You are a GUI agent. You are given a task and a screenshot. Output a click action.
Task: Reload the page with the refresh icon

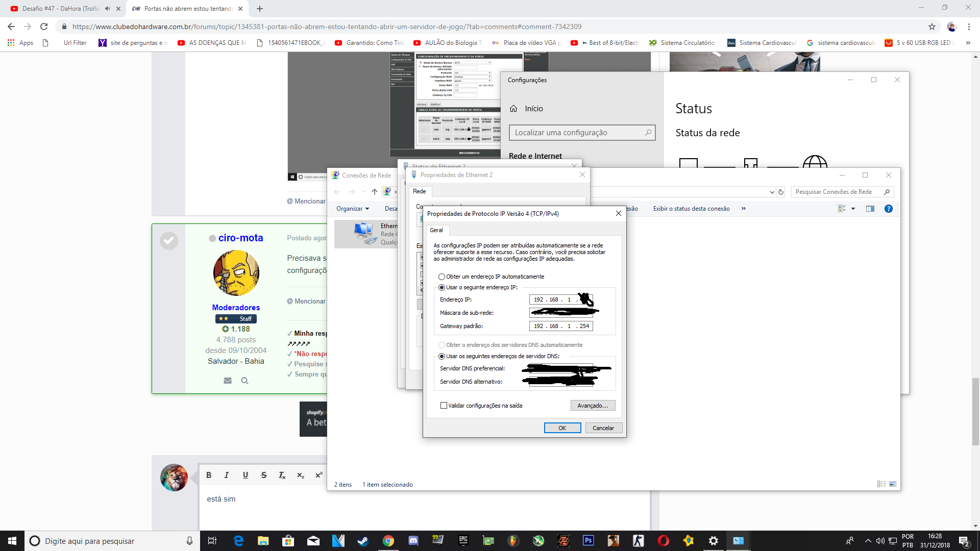click(x=44, y=27)
